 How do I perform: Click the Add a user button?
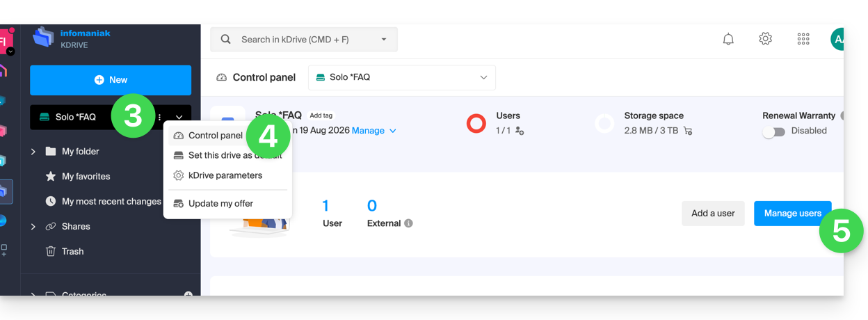tap(712, 214)
